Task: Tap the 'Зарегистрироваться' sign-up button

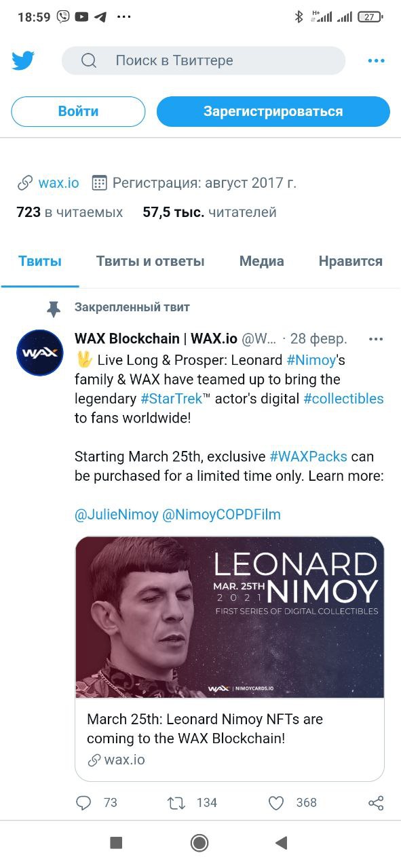Action: coord(273,111)
